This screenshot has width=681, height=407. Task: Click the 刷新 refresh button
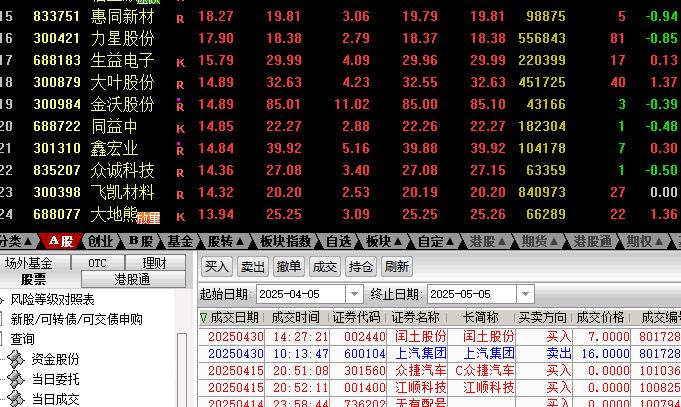coord(397,266)
